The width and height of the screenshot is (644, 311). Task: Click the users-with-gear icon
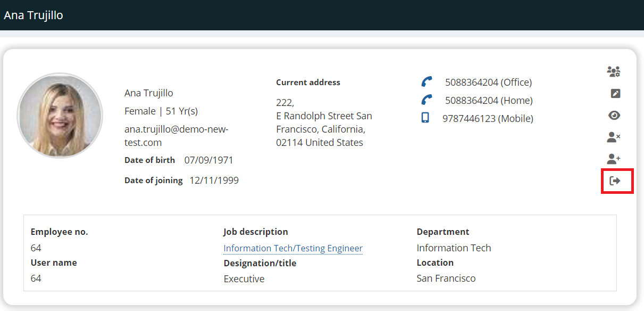pos(614,71)
